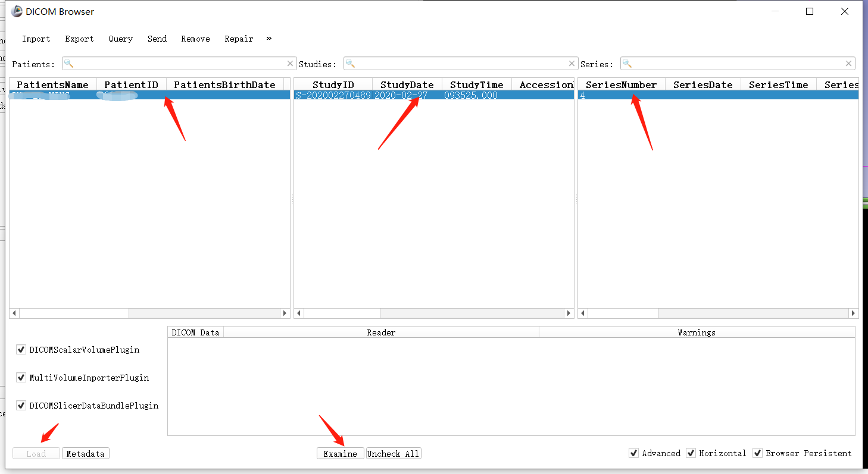Sort by StudyTime column header

point(477,84)
